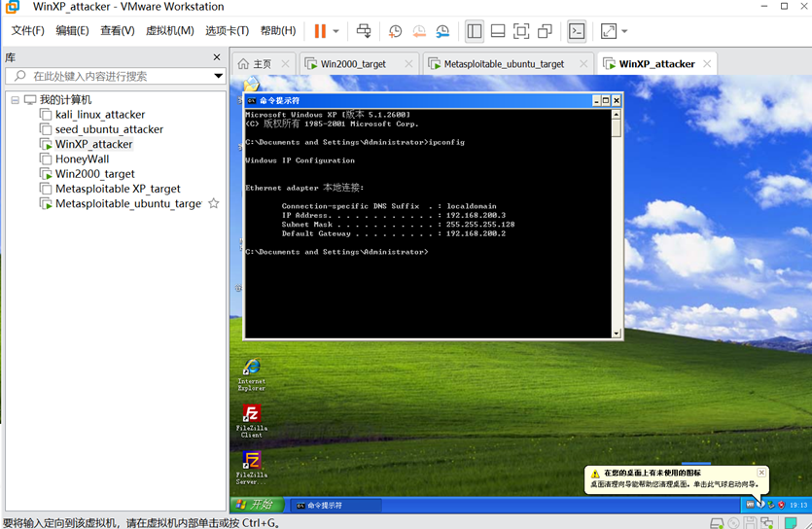The image size is (812, 529).
Task: Open the 虚拟机(M) menu
Action: click(x=170, y=31)
